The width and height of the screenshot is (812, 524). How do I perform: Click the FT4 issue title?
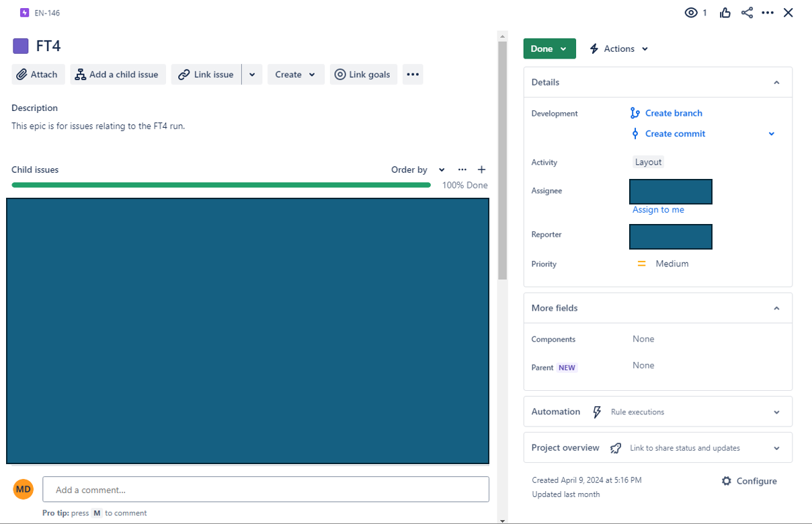pyautogui.click(x=48, y=46)
